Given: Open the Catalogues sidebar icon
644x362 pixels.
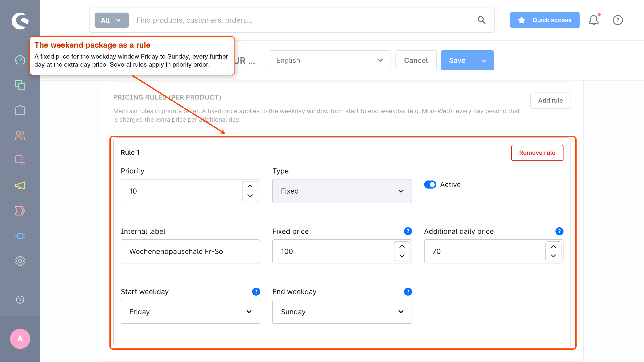Looking at the screenshot, I should pyautogui.click(x=20, y=85).
